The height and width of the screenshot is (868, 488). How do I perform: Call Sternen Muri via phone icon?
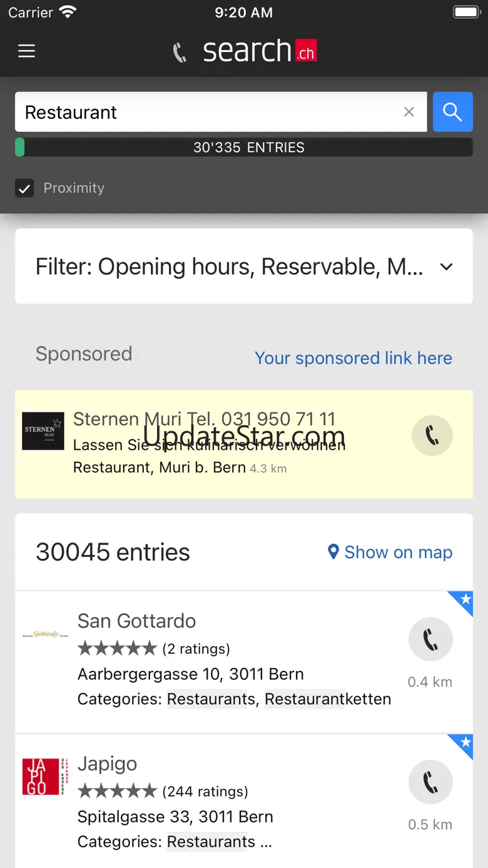tap(432, 435)
